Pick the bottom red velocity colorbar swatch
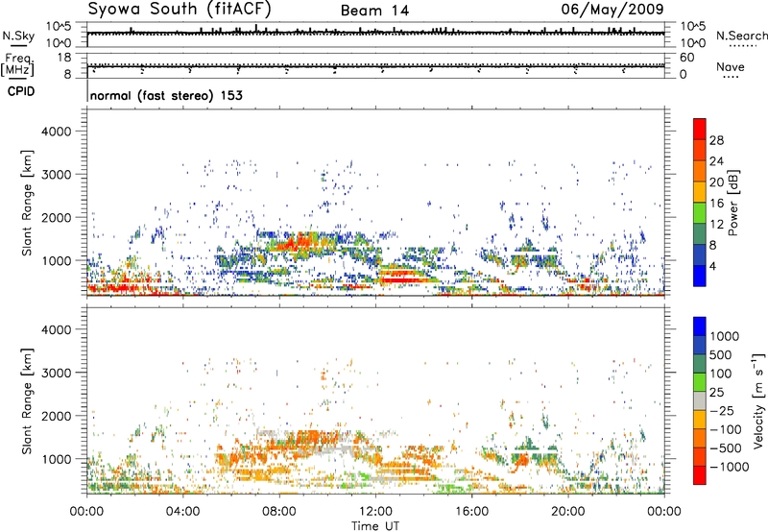This screenshot has width=768, height=532. (700, 475)
